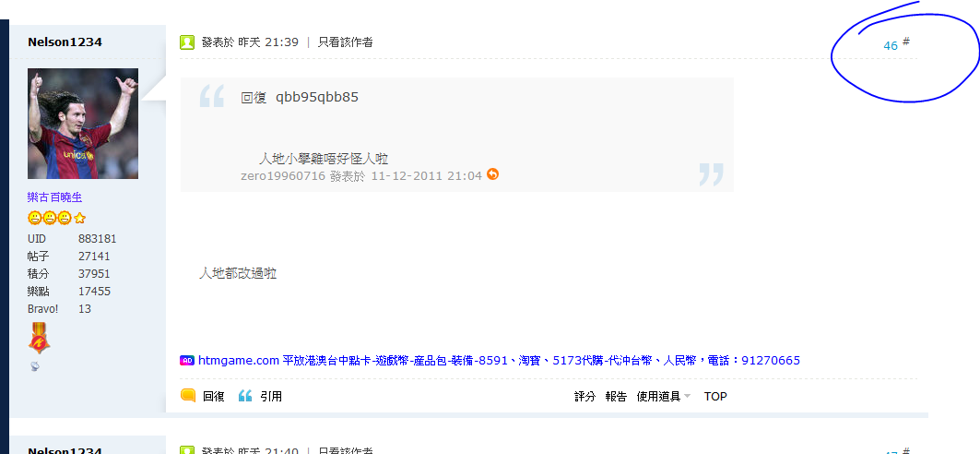Click the AD badge icon before htmgame.com
Screen dimensions: 980x454
(187, 360)
